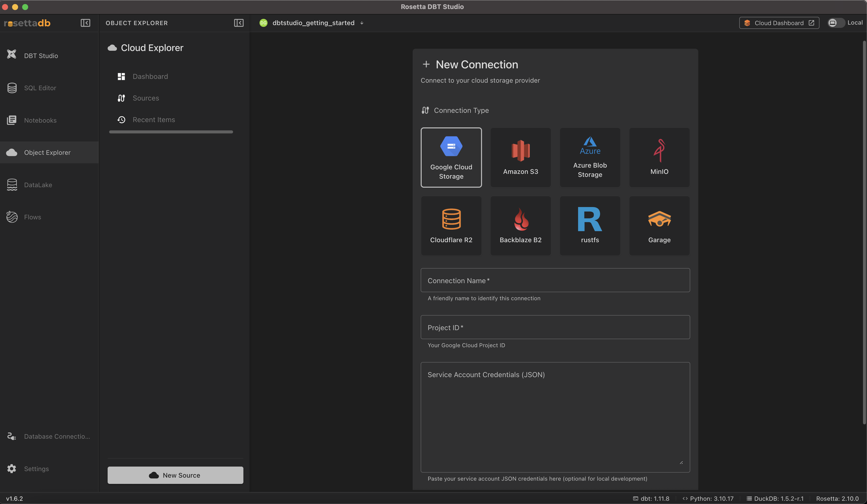The width and height of the screenshot is (867, 504).
Task: Click the Sources connector icon
Action: click(121, 98)
